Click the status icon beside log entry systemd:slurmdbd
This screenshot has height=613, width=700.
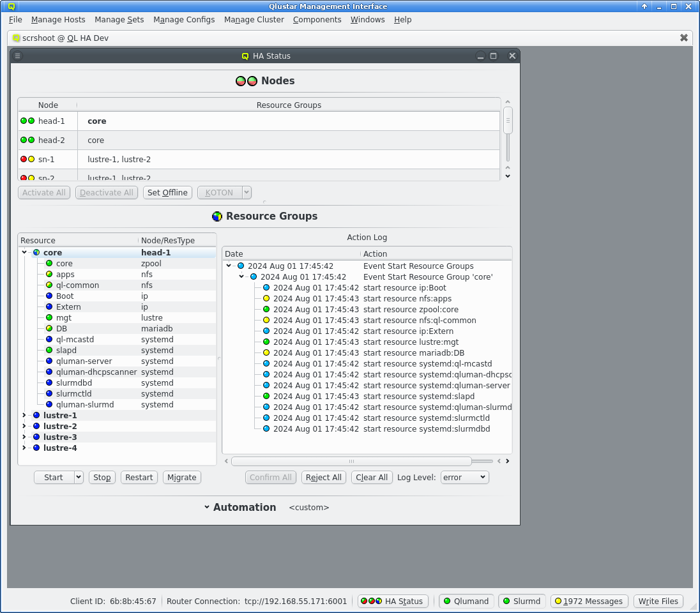coord(266,428)
